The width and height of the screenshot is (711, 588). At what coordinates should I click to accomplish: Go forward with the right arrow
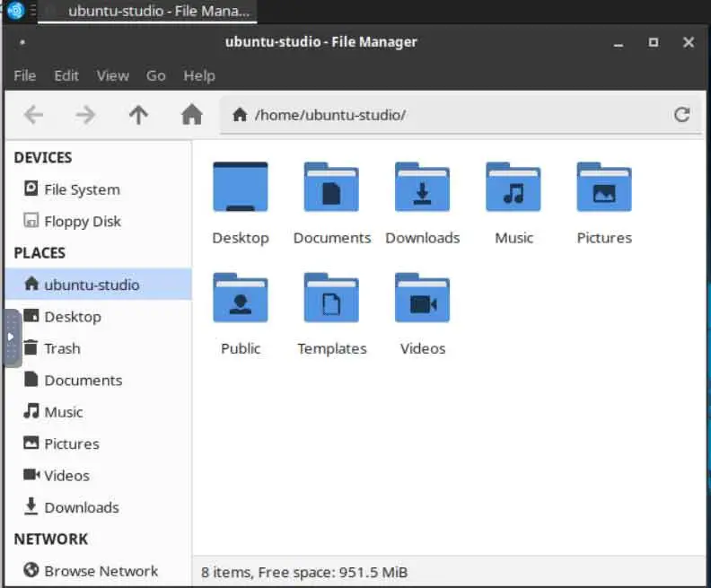tap(85, 115)
